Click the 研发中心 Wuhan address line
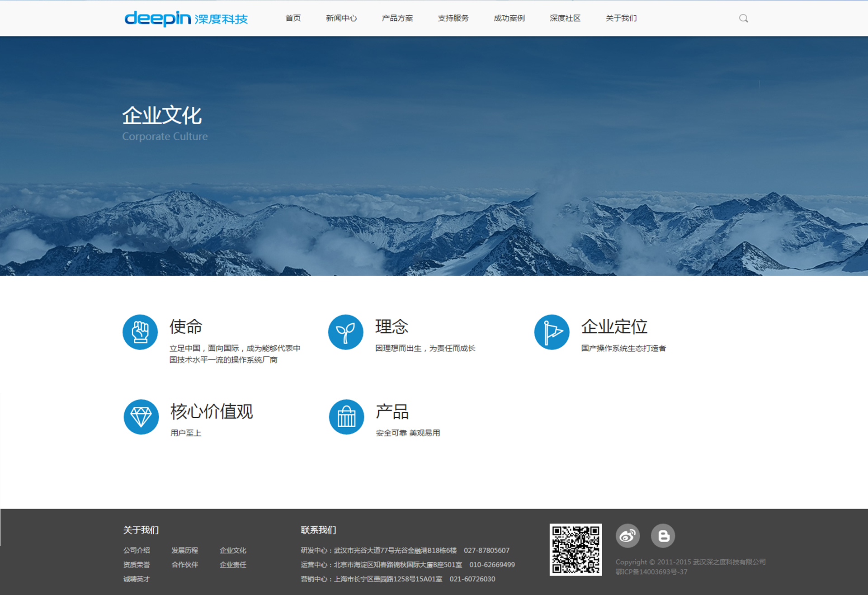This screenshot has width=868, height=595. pyautogui.click(x=405, y=550)
